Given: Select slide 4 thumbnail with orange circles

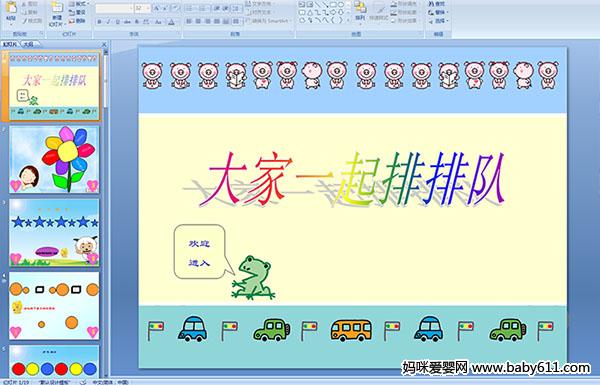Looking at the screenshot, I should [x=54, y=306].
